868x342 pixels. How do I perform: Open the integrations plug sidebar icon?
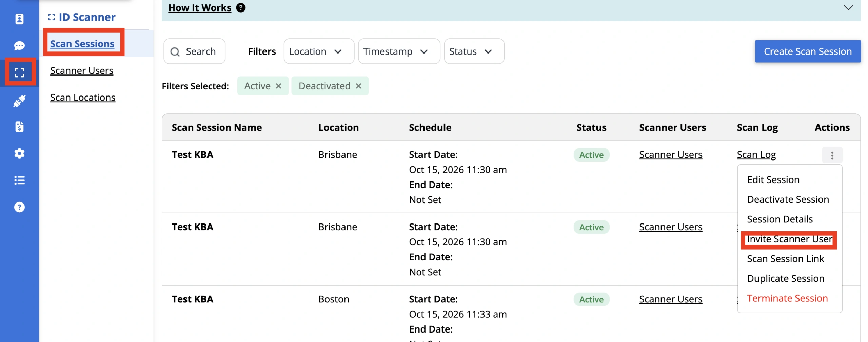(x=19, y=101)
